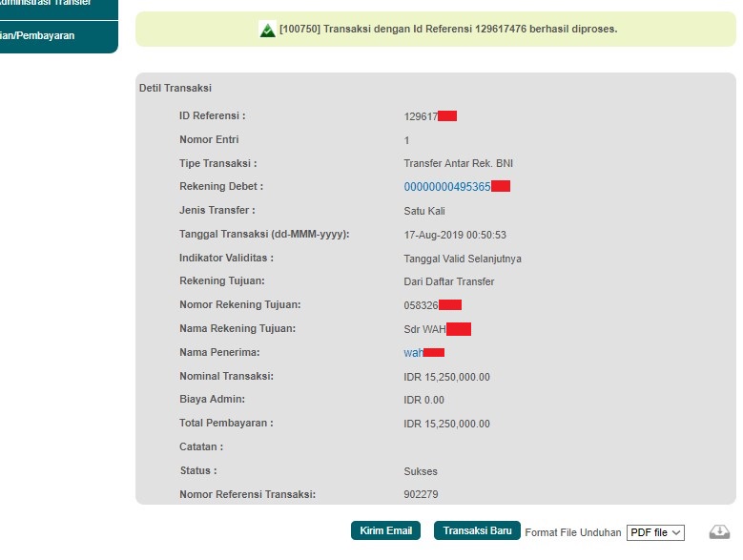Click the Tipe Transaksi label
Screen dimensions: 743x560
218,163
